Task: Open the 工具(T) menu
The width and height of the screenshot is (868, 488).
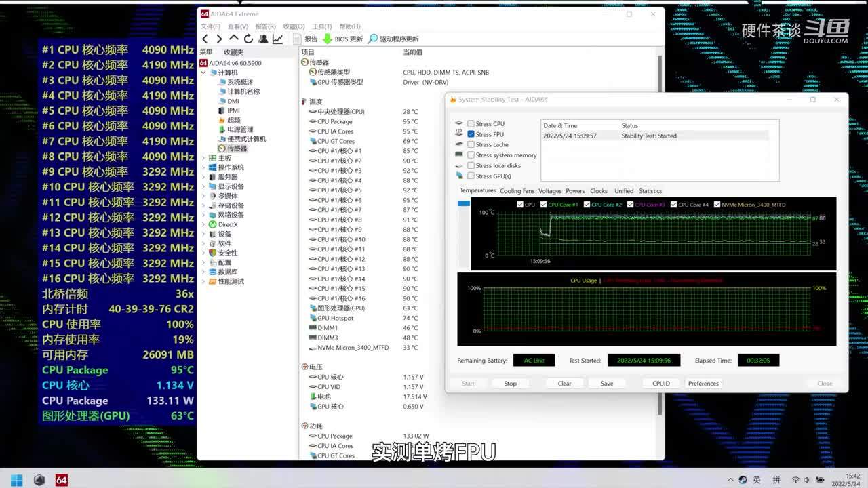Action: coord(322,26)
